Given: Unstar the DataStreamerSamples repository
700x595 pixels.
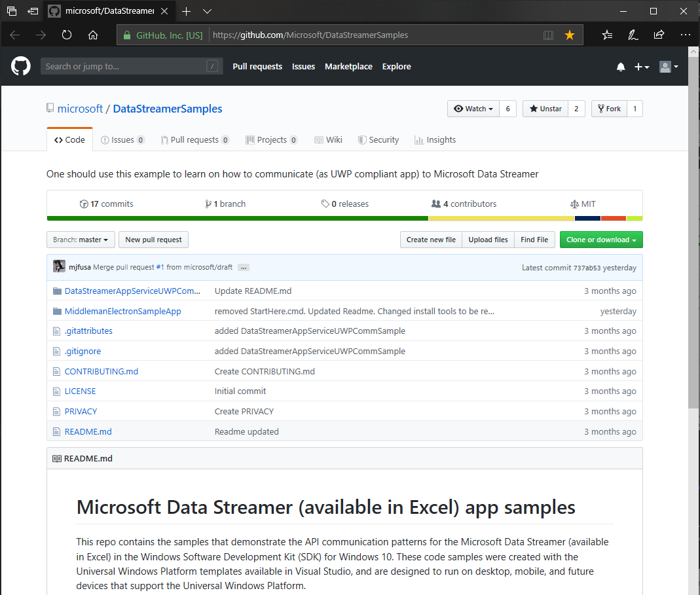Looking at the screenshot, I should coord(545,109).
